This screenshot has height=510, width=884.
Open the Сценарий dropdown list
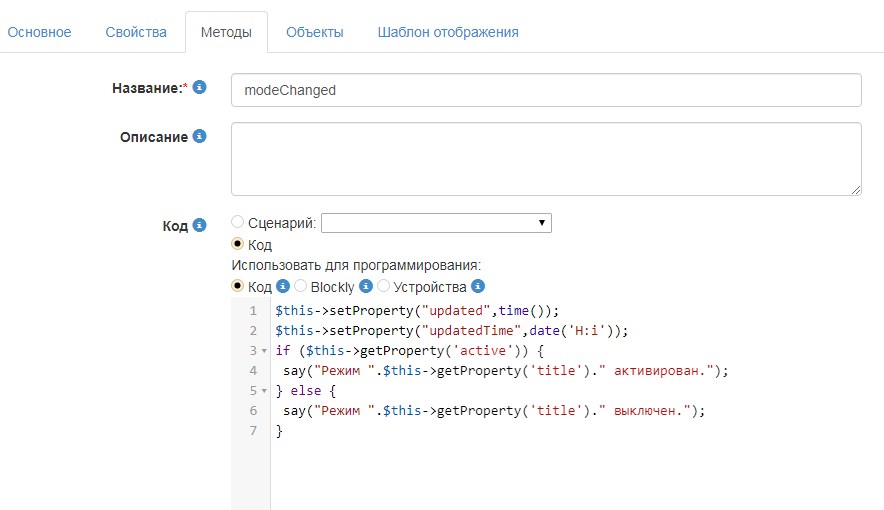point(436,223)
